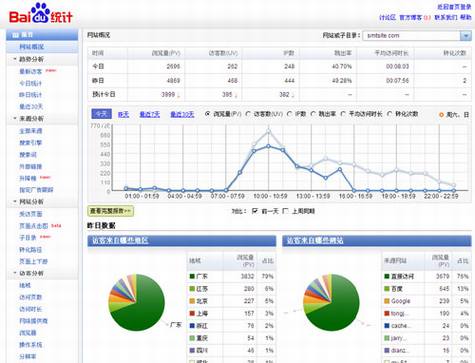The height and width of the screenshot is (363, 475).
Task: Select the 跳出率 radio button
Action: (313, 114)
